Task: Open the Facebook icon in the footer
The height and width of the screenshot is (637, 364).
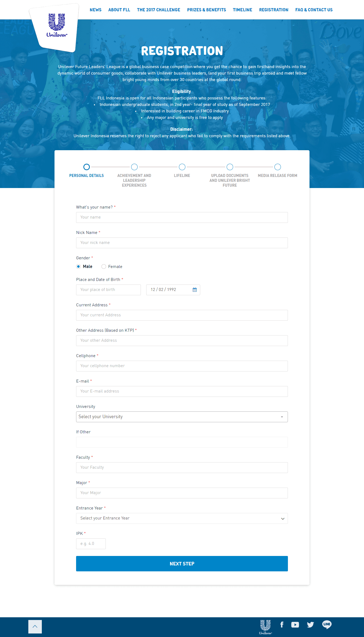Action: tap(282, 625)
